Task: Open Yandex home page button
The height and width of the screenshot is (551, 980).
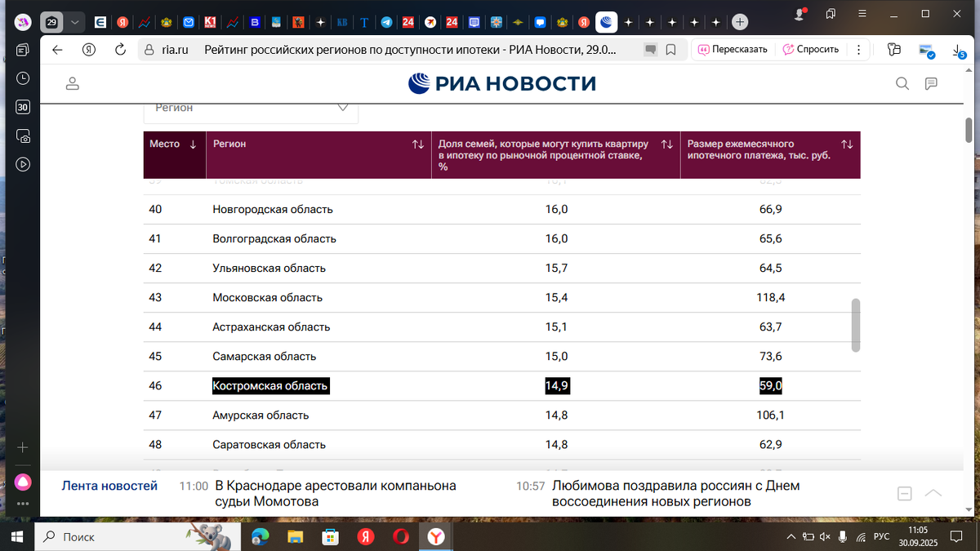Action: [89, 49]
